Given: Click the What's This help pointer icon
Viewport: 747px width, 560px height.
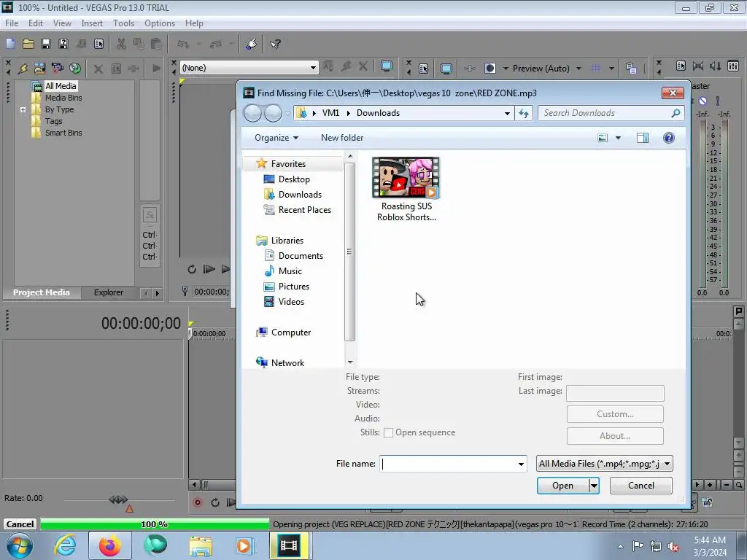Looking at the screenshot, I should coord(275,44).
